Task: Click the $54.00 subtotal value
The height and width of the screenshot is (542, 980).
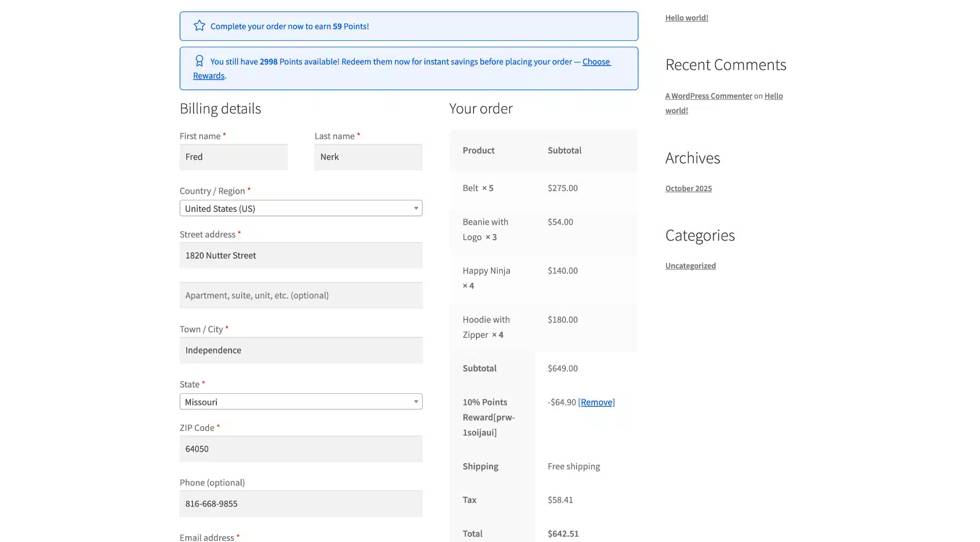Action: pos(560,222)
